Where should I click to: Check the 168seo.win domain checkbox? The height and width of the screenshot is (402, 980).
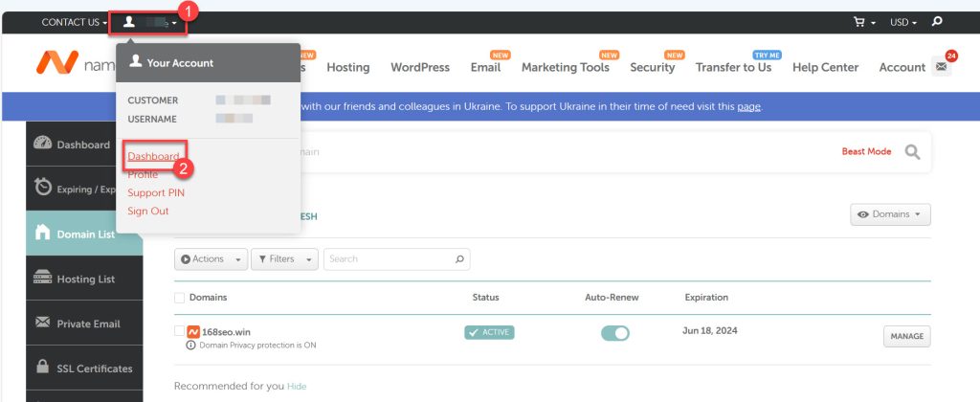click(179, 331)
